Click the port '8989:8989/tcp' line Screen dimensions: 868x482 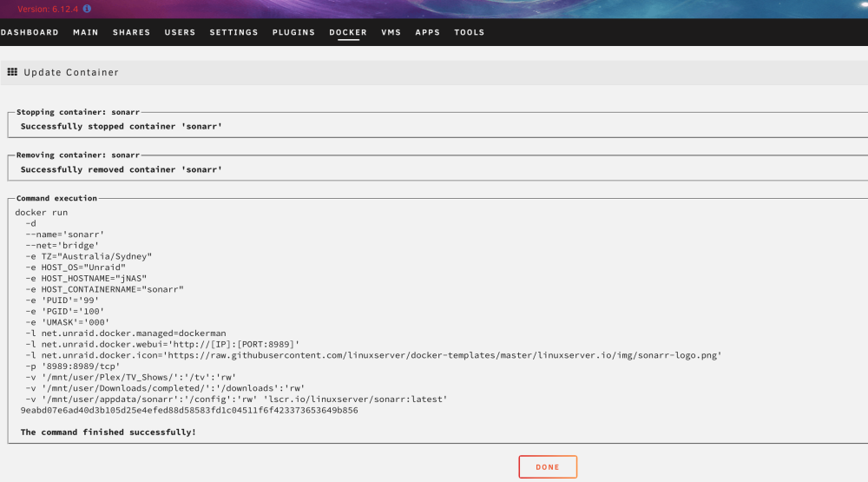tap(73, 366)
